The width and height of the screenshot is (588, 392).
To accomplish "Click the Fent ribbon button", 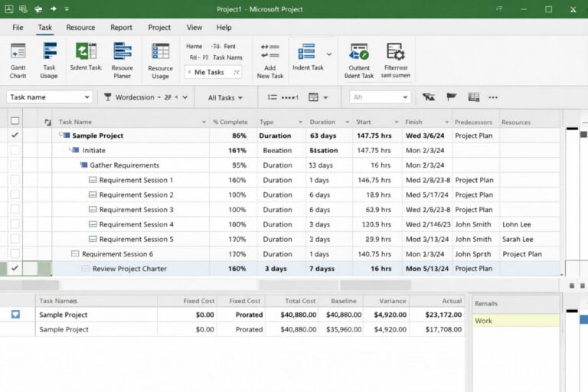I will (x=230, y=46).
